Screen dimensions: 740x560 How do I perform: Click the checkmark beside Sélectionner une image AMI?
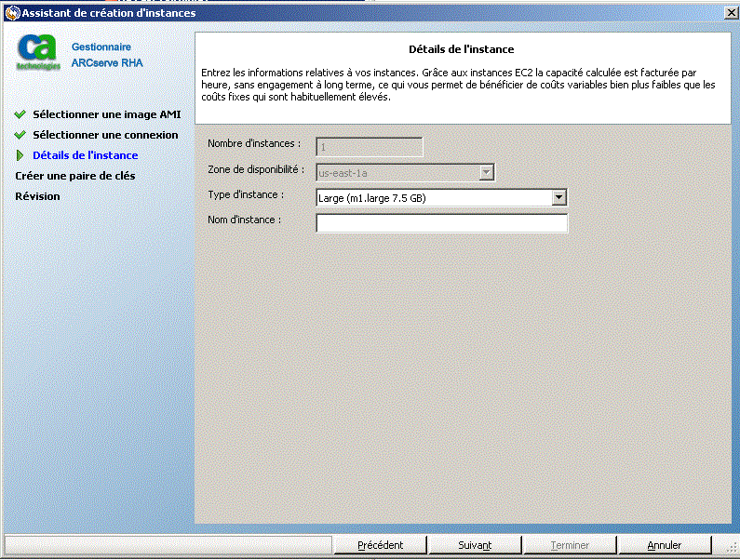pyautogui.click(x=20, y=114)
